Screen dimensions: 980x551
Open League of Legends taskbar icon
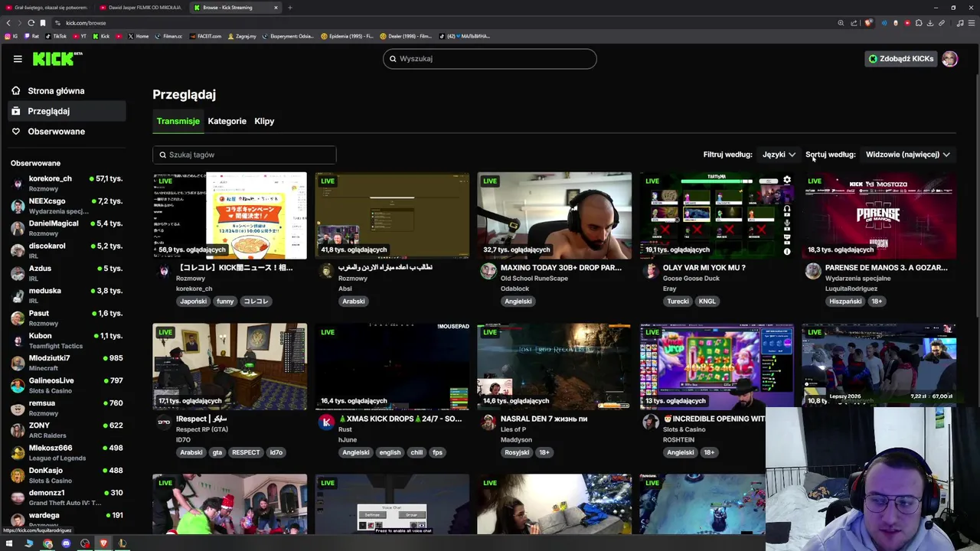tap(122, 543)
